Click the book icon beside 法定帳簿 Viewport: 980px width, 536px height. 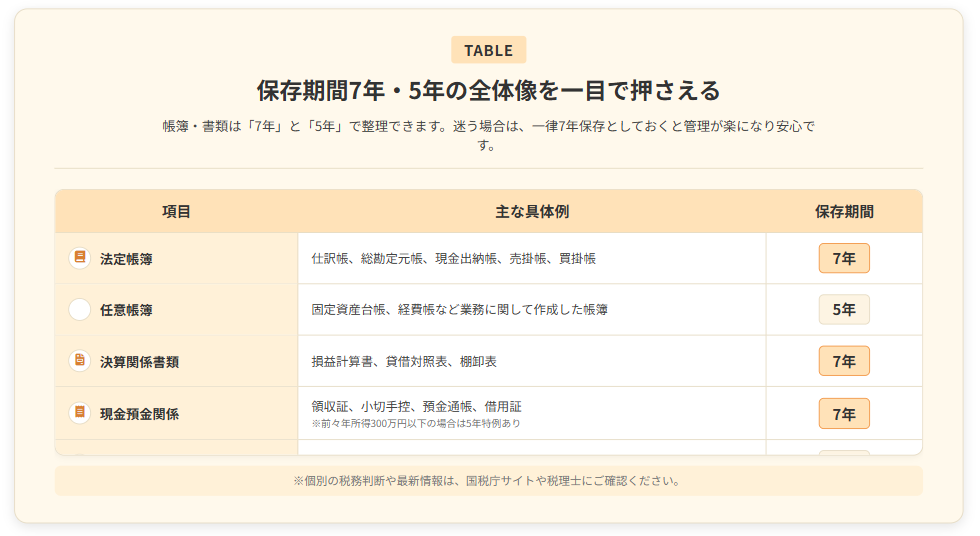click(x=80, y=258)
